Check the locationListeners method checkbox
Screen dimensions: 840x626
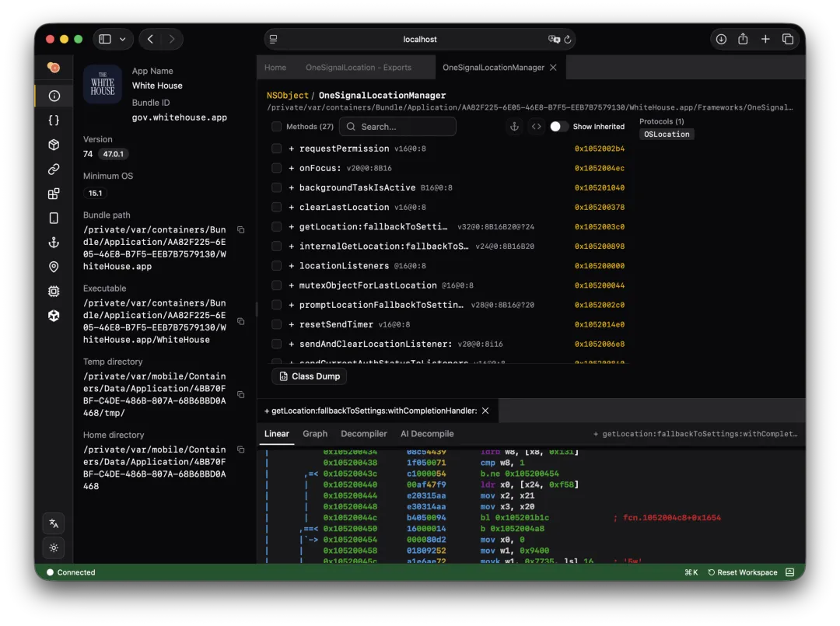pos(276,266)
